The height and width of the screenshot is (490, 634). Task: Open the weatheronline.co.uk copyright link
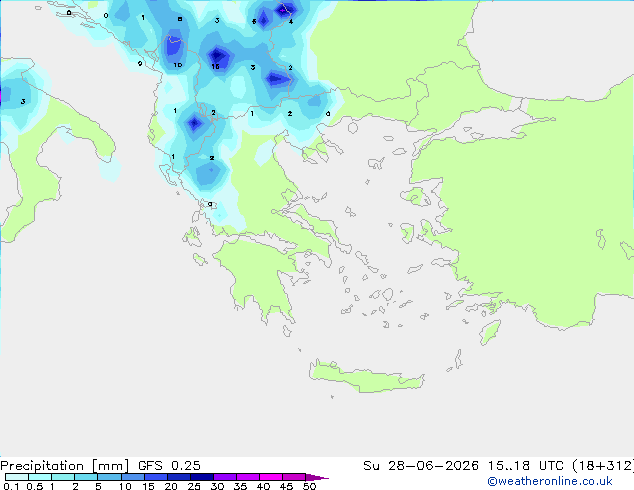click(549, 481)
